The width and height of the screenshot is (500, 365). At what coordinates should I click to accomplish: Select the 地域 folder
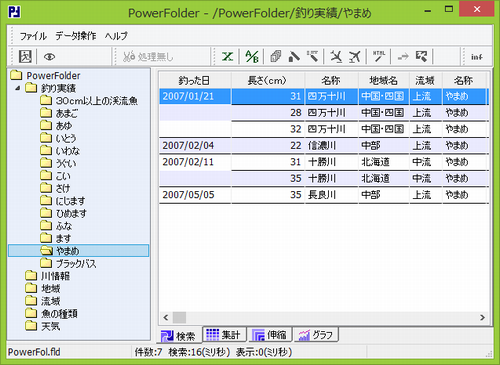(x=43, y=288)
